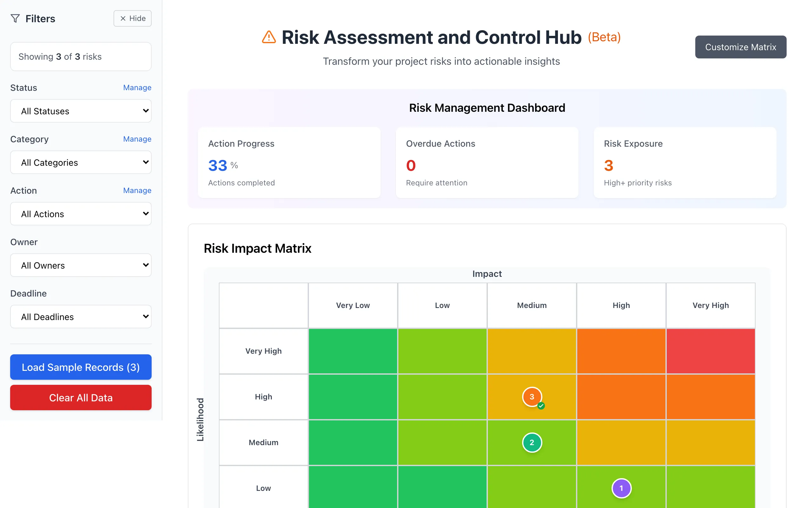The width and height of the screenshot is (812, 508).
Task: Click 'Showing 3 of 3 risks' text
Action: tap(60, 57)
